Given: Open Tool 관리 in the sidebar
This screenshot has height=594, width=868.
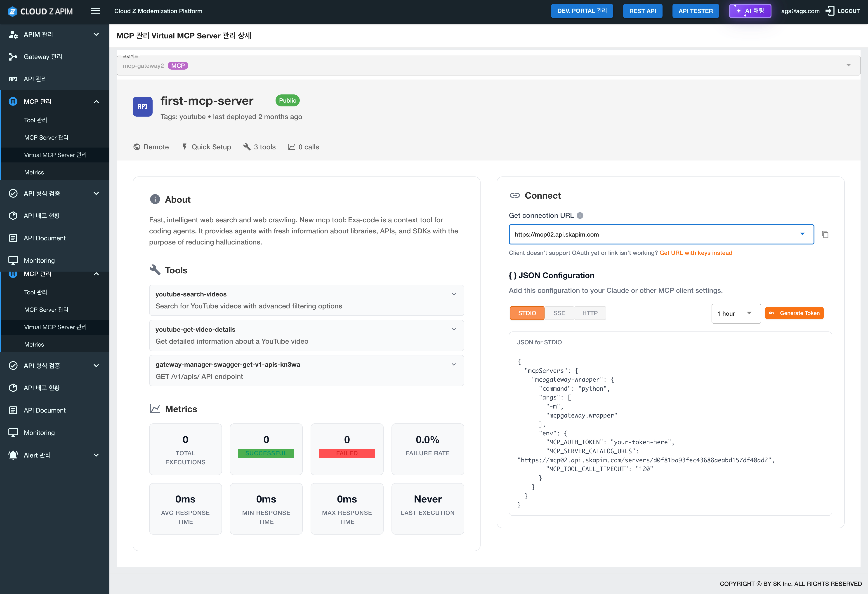Looking at the screenshot, I should (35, 120).
